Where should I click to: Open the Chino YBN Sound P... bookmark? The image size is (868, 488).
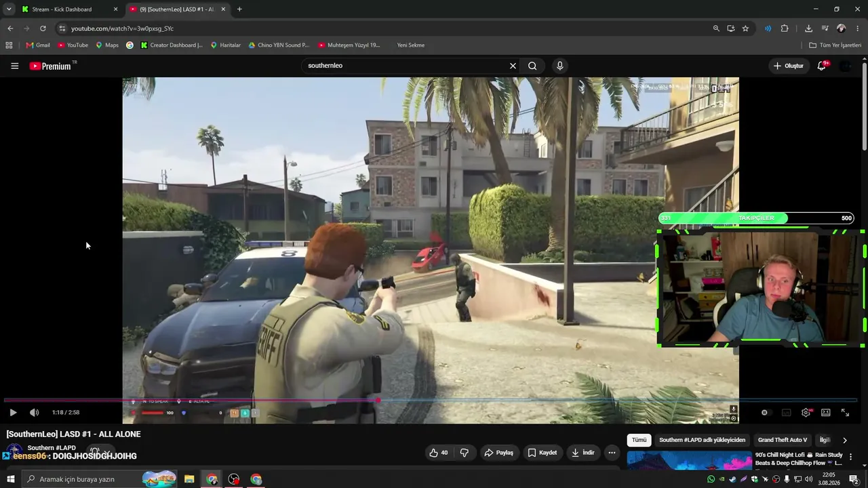point(279,45)
